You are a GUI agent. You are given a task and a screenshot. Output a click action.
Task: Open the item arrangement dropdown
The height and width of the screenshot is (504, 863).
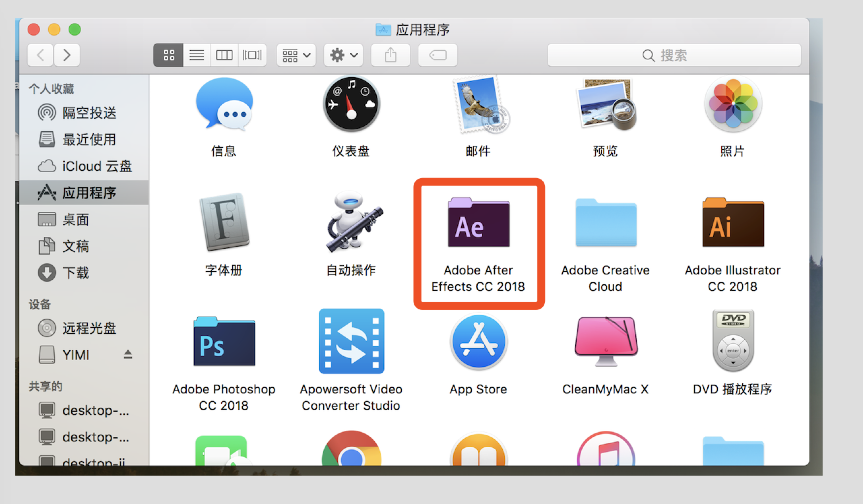pyautogui.click(x=296, y=55)
